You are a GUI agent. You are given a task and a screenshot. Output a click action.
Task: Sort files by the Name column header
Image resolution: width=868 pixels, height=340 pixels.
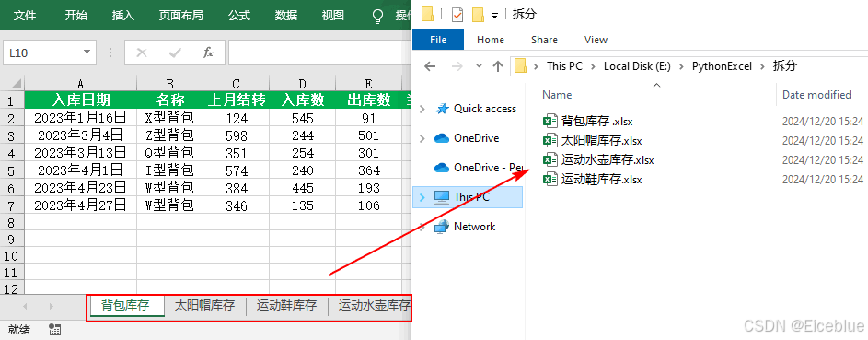point(557,95)
